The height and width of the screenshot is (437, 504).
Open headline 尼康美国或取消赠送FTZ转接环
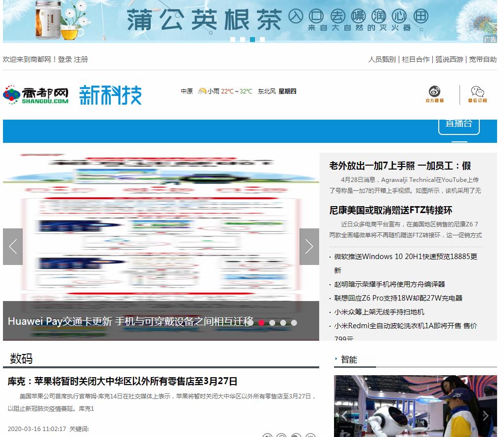click(x=390, y=210)
